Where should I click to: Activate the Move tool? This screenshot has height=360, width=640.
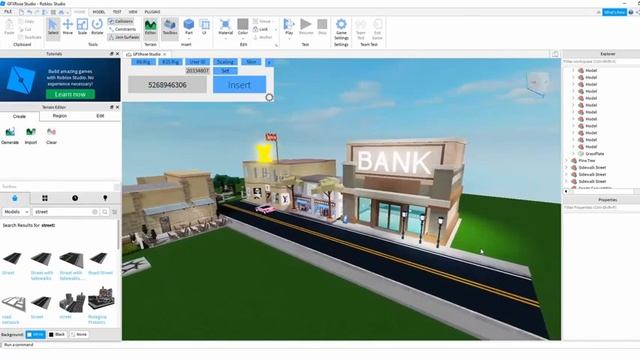click(x=67, y=27)
